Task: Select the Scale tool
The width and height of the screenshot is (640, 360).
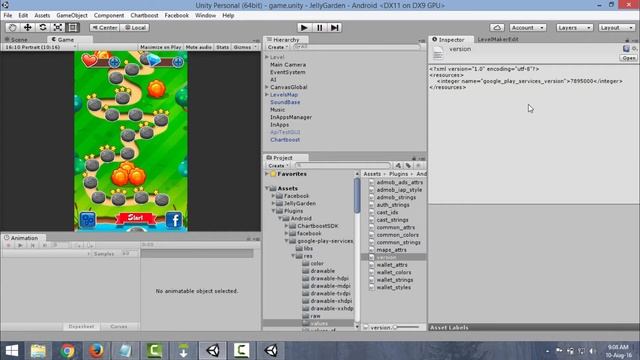Action: click(58, 27)
